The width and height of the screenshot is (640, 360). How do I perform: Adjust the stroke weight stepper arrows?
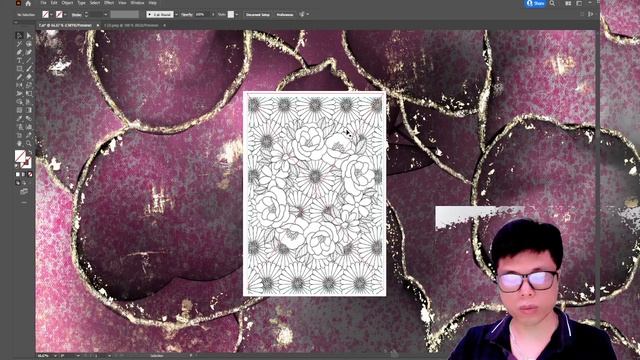pos(86,15)
